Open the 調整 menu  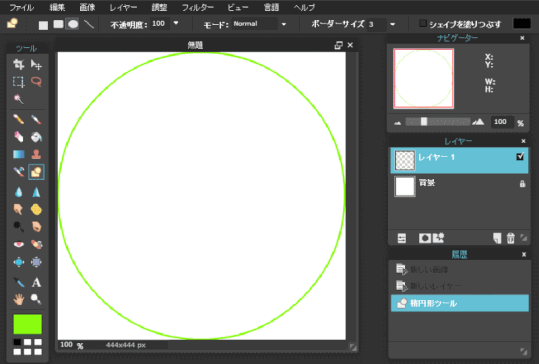159,7
